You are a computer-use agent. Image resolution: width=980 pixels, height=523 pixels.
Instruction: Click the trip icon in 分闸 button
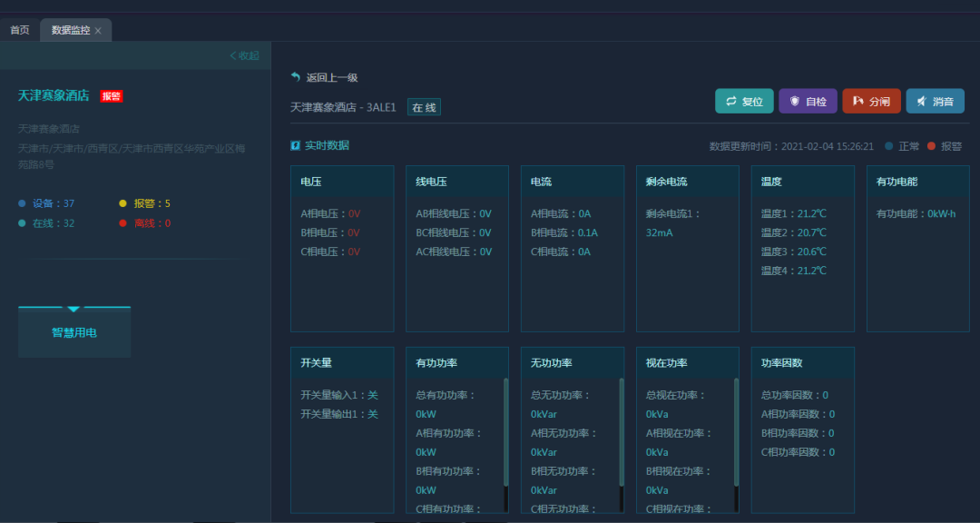[x=858, y=102]
